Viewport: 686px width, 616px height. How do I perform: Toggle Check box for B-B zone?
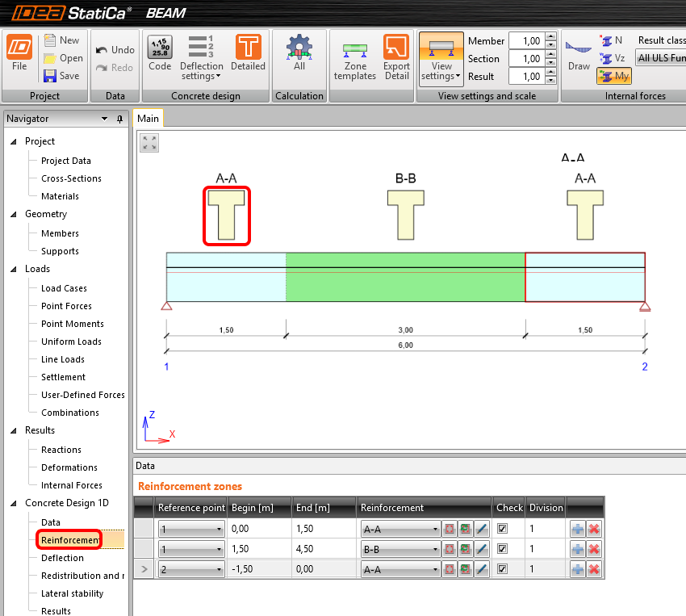coord(503,549)
